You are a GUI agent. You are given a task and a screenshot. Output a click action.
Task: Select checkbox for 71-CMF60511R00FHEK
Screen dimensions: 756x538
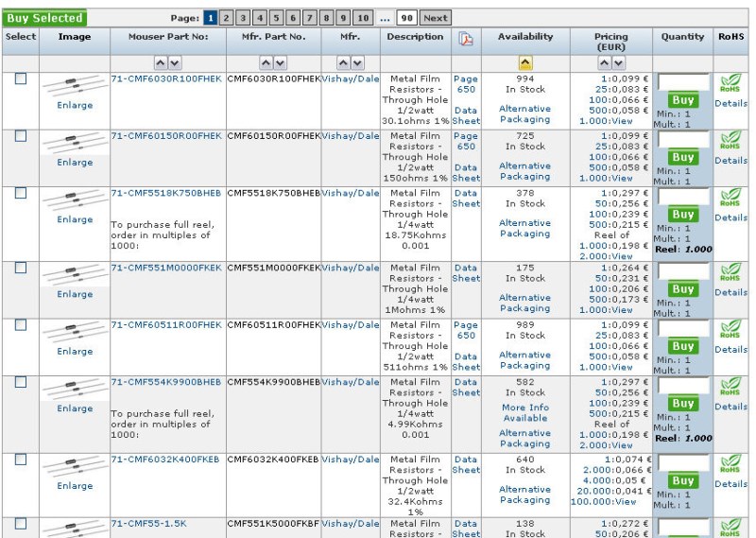click(x=21, y=324)
